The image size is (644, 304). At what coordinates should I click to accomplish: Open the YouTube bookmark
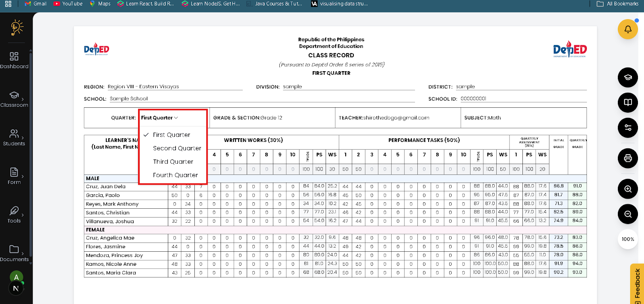click(x=68, y=4)
